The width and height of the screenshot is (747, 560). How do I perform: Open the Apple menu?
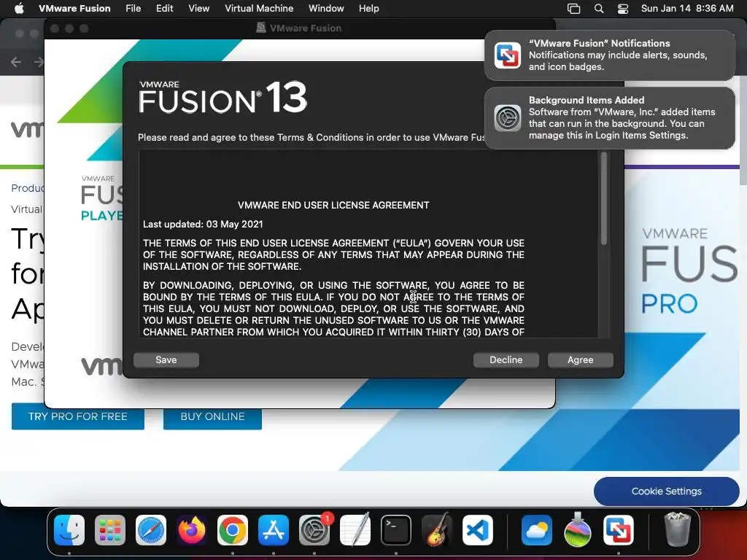click(19, 8)
